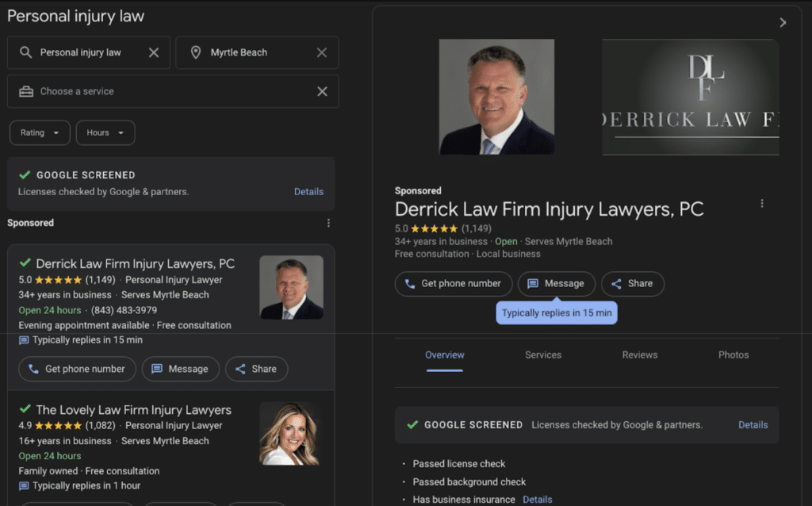Clear the Personal injury law search field
This screenshot has width=812, height=506.
(x=154, y=52)
